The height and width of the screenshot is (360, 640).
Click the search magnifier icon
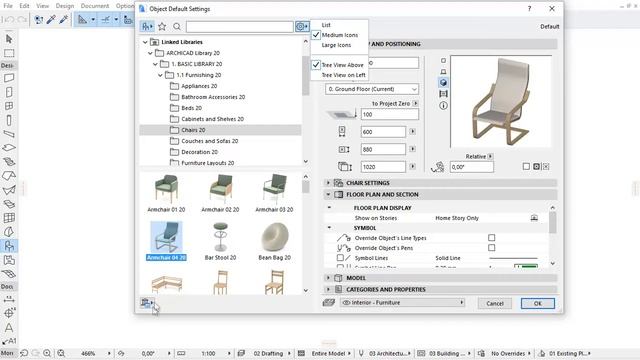[177, 27]
